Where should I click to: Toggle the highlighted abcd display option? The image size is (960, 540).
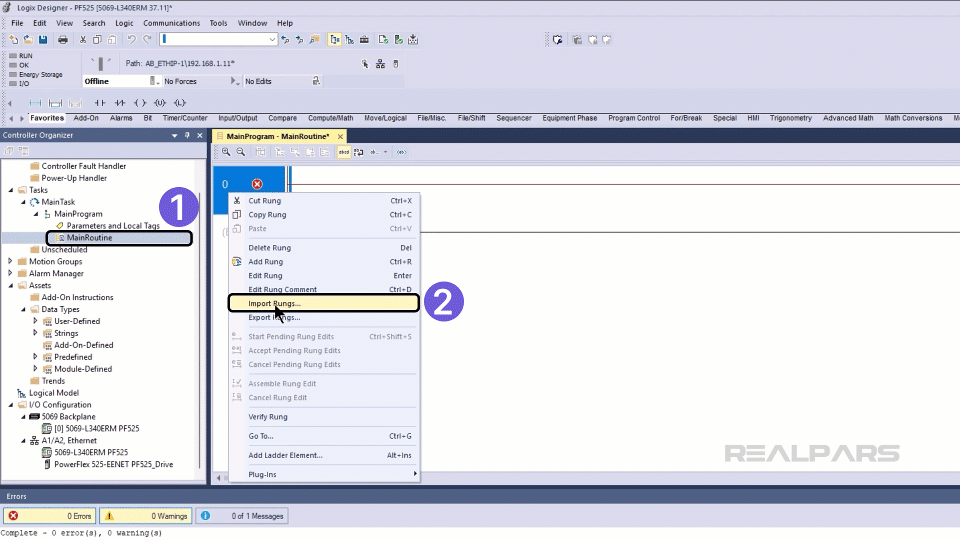point(343,152)
